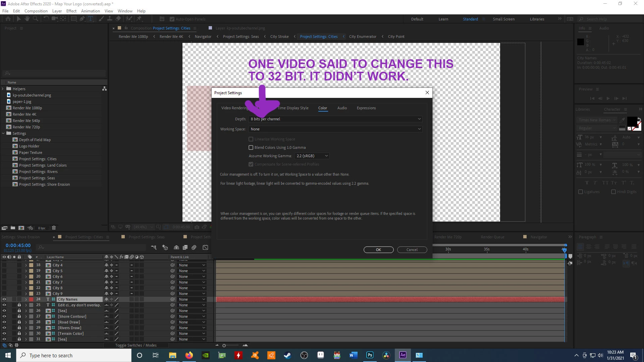Create a new composition from Project panel
Image resolution: width=644 pixels, height=362 pixels.
pyautogui.click(x=21, y=228)
